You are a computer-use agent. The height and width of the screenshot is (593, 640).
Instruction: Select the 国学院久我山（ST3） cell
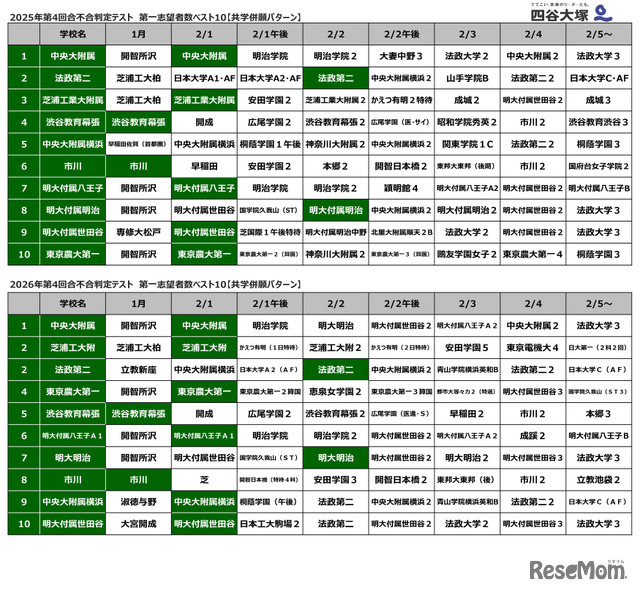pos(599,392)
